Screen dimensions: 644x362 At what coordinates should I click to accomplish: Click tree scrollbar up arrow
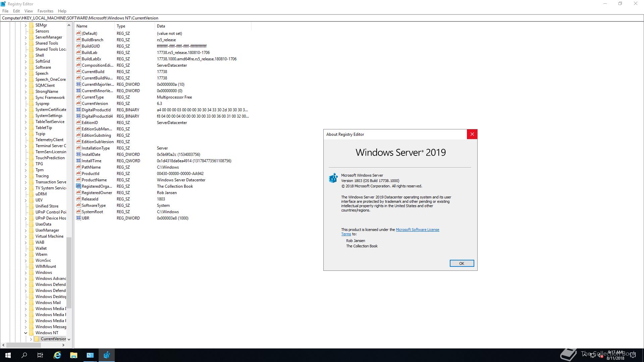(x=69, y=25)
